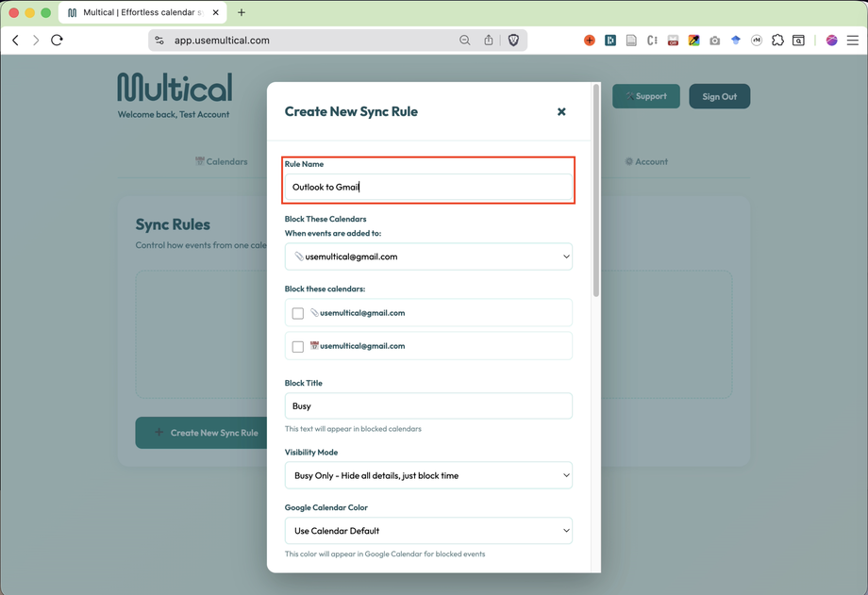Screen dimensions: 868x595
Task: Click the Brave Shields lion icon
Action: coord(513,41)
